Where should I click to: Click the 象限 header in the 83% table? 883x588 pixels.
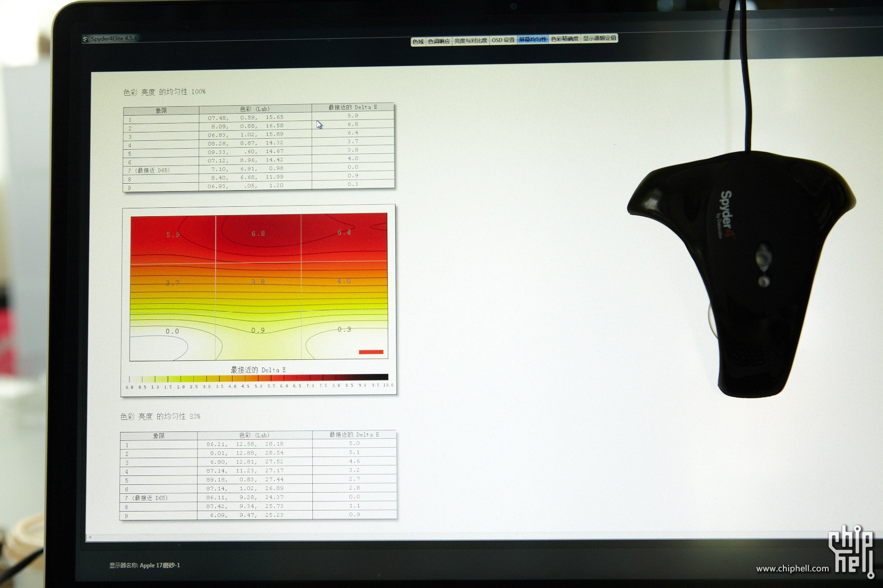pos(159,436)
